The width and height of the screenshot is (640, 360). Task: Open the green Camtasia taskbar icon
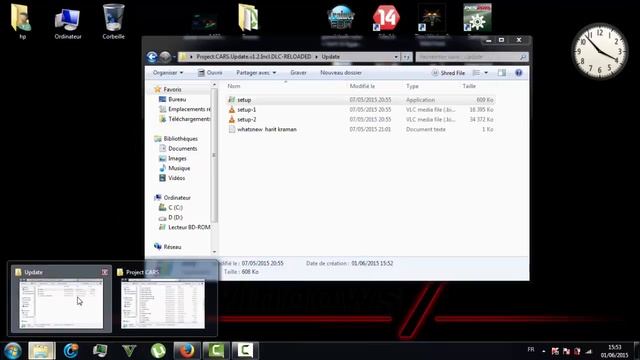216,351
